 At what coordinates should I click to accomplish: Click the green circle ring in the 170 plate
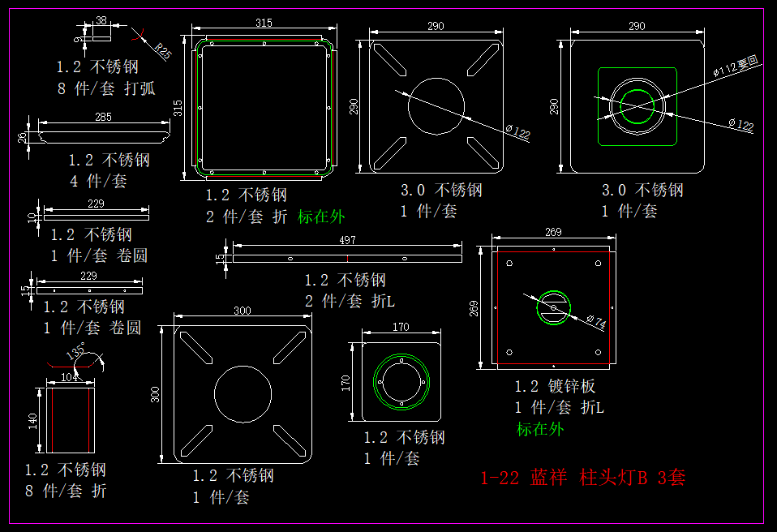click(x=399, y=381)
